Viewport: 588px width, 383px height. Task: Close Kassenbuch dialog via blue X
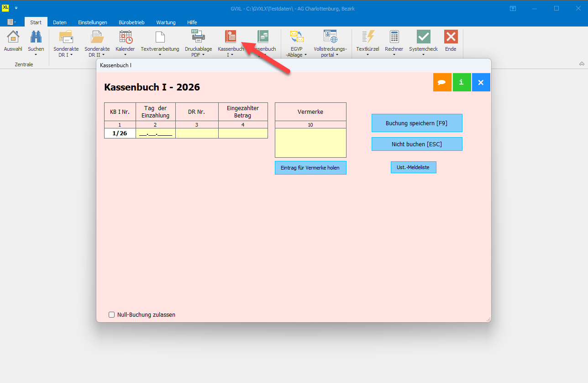point(481,82)
